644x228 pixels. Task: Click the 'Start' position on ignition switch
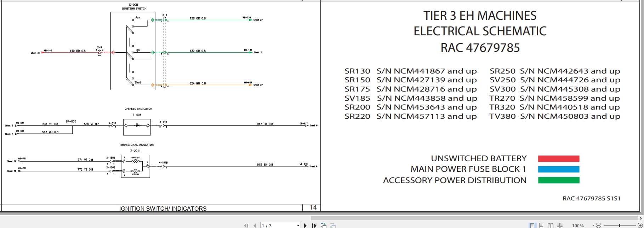[x=137, y=82]
